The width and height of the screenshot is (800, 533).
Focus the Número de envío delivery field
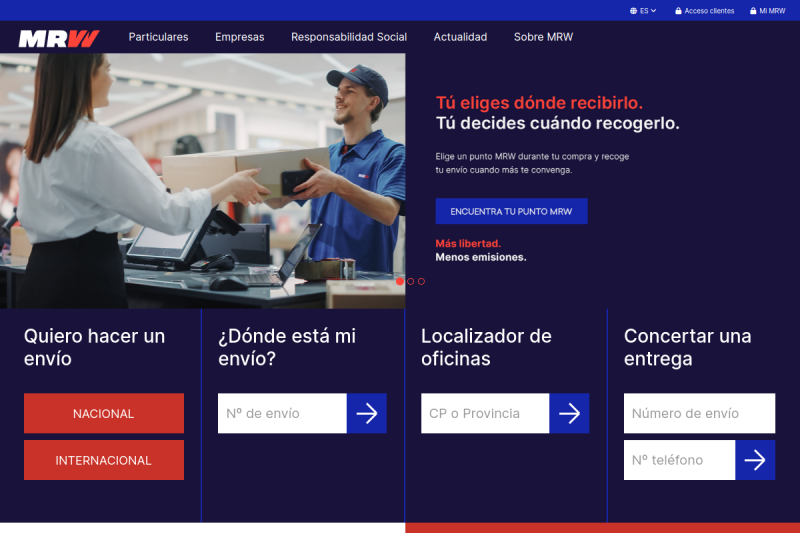click(699, 413)
